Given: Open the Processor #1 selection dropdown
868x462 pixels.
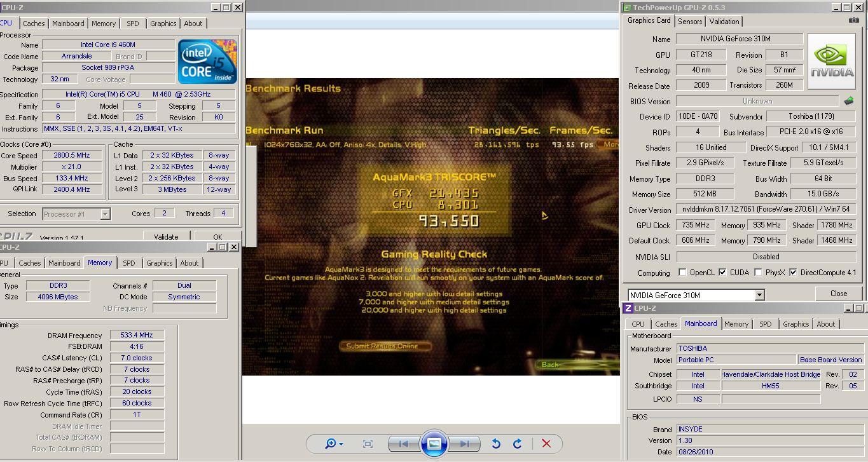Looking at the screenshot, I should (105, 214).
